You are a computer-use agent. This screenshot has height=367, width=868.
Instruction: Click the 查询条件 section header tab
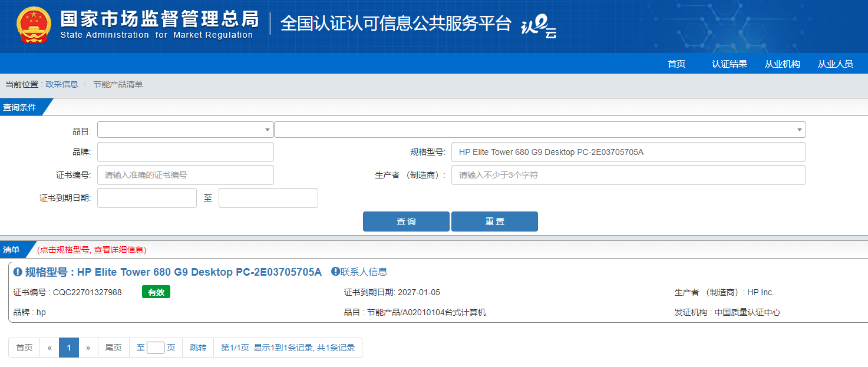tap(24, 107)
